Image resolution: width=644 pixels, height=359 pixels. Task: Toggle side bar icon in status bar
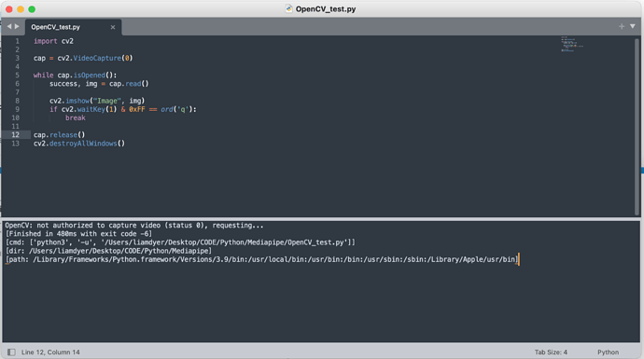click(11, 352)
